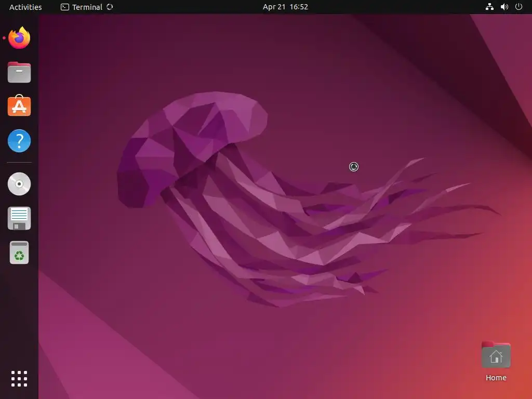
Task: Open the Trash in the dock
Action: tap(19, 253)
